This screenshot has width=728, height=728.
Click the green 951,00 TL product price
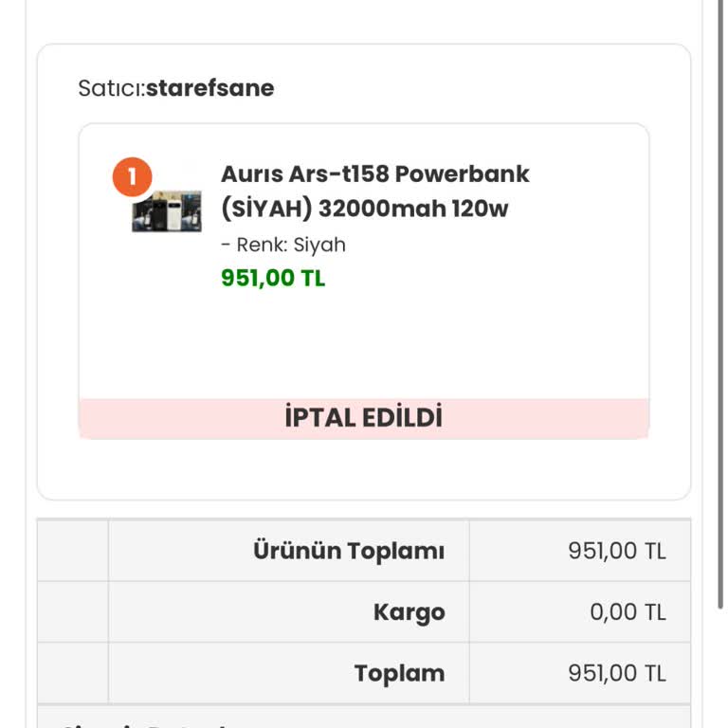[x=273, y=278]
